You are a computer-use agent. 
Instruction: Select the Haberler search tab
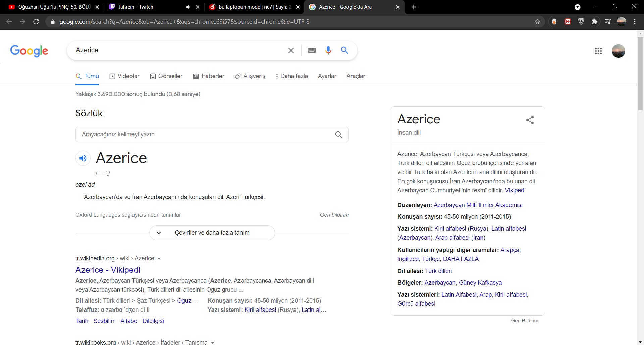coord(209,76)
